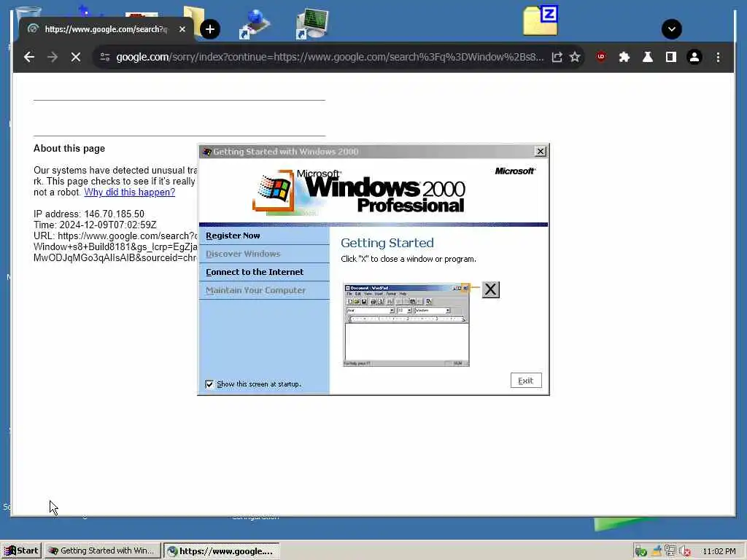Select Discover Windows menu item

(x=243, y=254)
